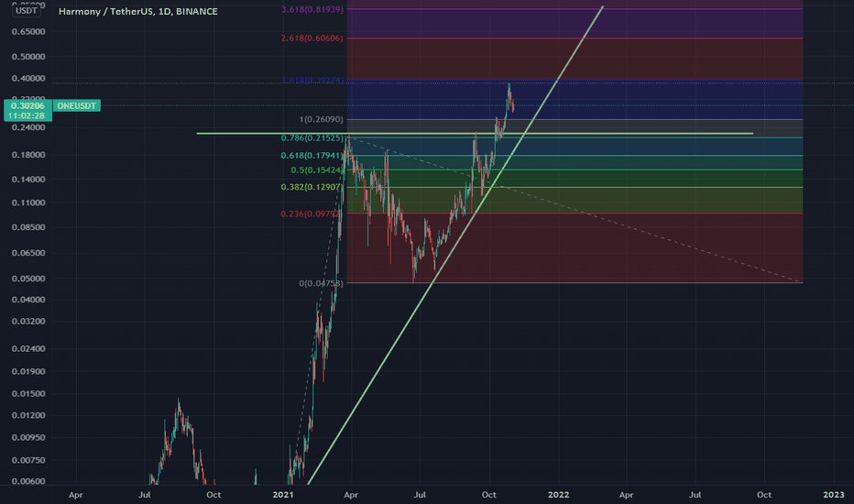Select the 2.618(0.60606) Fibonacci level label
The image size is (854, 504).
click(312, 38)
